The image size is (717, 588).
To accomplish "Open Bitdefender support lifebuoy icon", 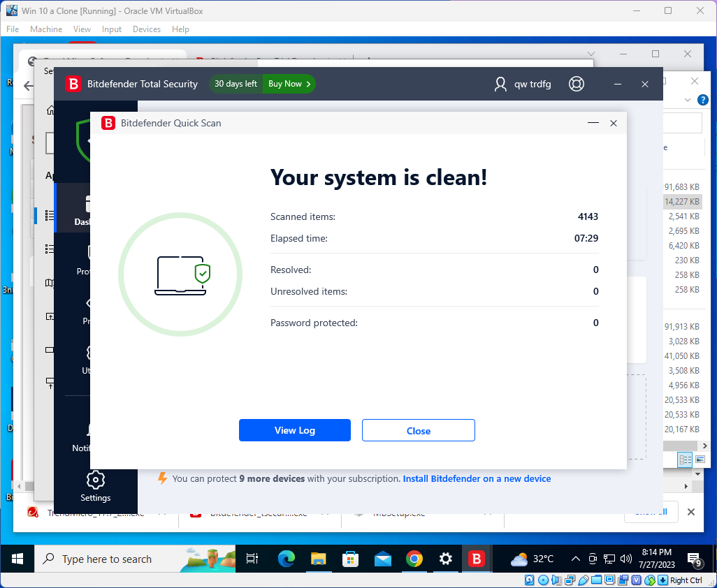I will click(x=576, y=84).
